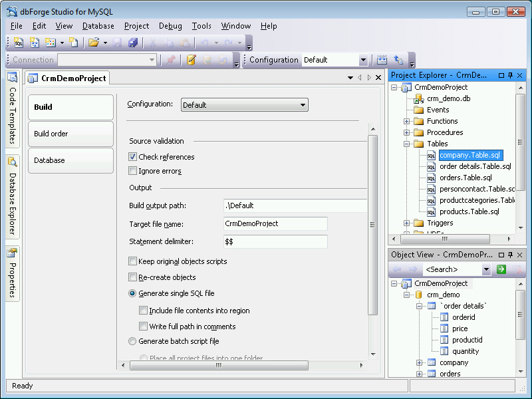Switch to the Database settings page

[70, 160]
